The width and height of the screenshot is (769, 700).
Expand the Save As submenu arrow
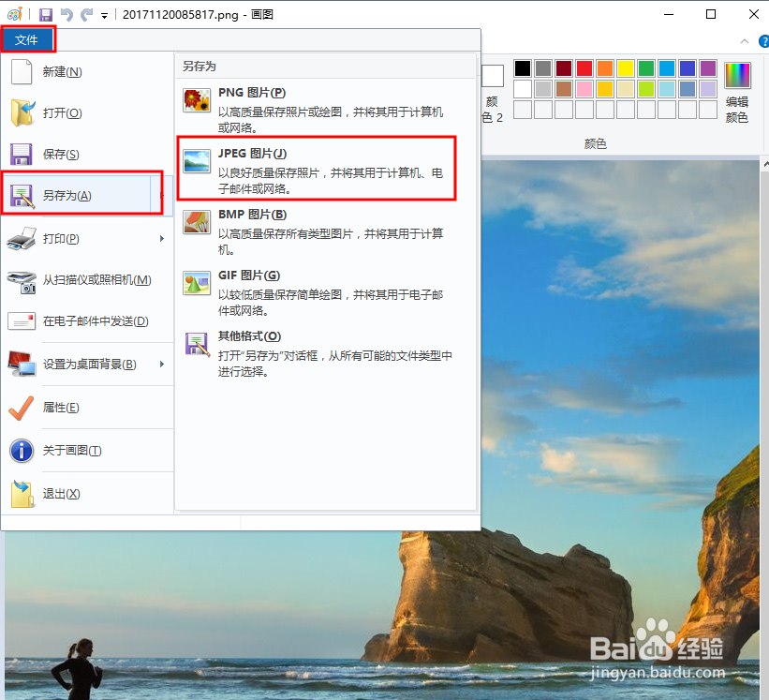pos(161,195)
